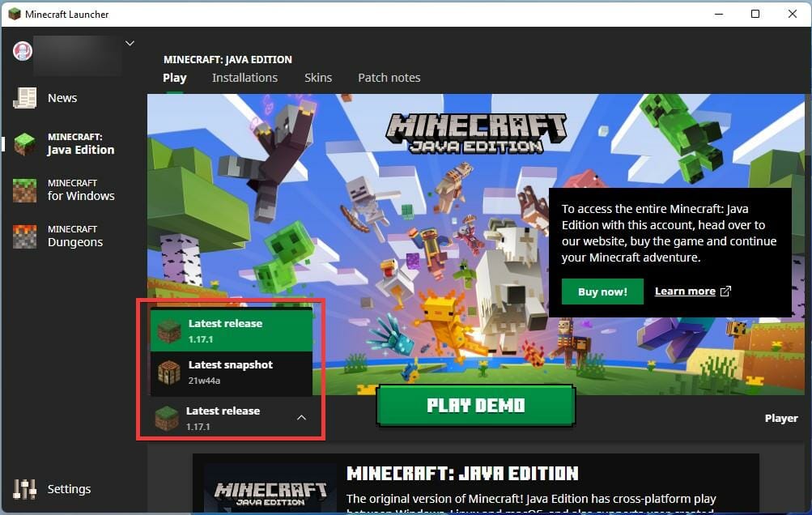Switch to the Installations tab

[x=244, y=78]
